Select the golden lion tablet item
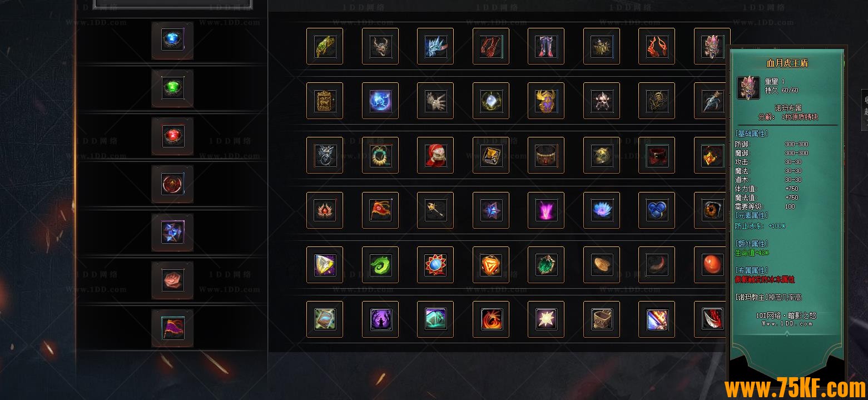The height and width of the screenshot is (400, 868). coord(325,101)
